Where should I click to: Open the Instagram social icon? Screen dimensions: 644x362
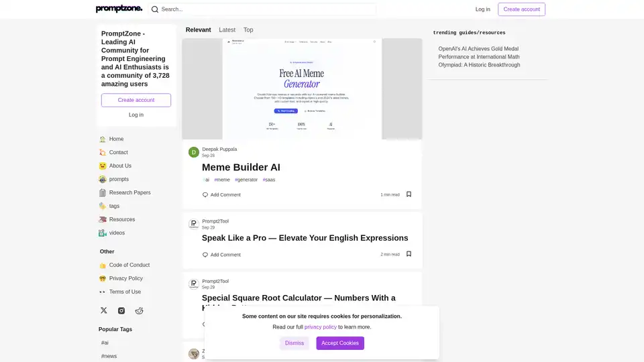121,310
